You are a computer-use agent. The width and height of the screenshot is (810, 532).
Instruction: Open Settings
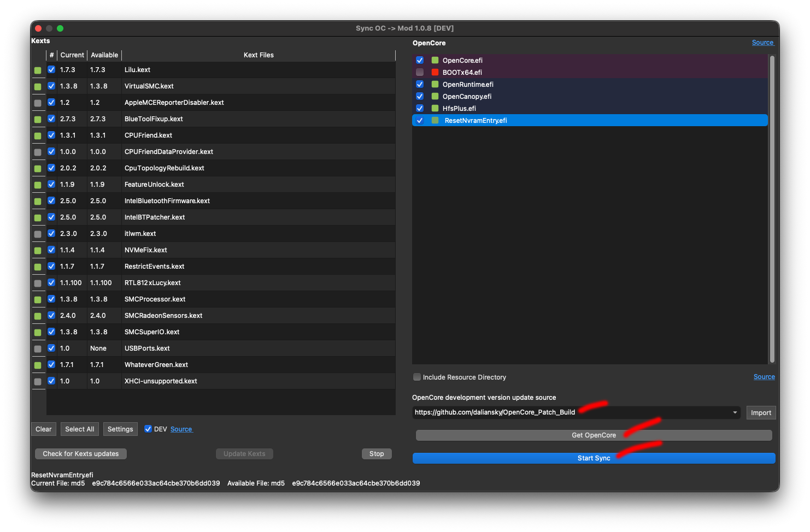120,429
